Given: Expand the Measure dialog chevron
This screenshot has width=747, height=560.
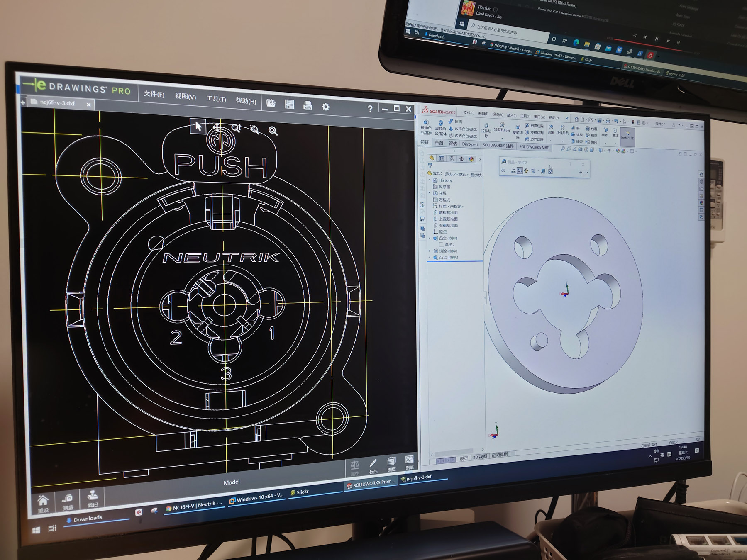Looking at the screenshot, I should (x=586, y=173).
